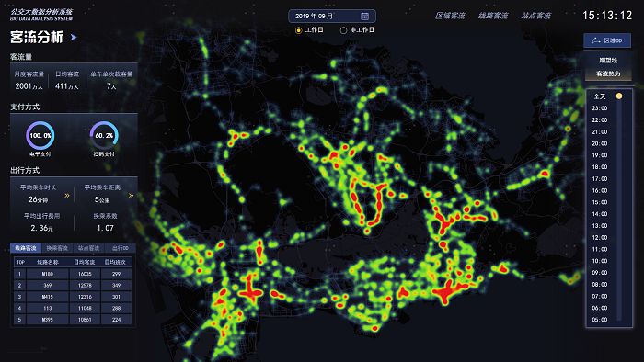Select 07:00 in time list
This screenshot has width=644, height=362.
point(600,297)
